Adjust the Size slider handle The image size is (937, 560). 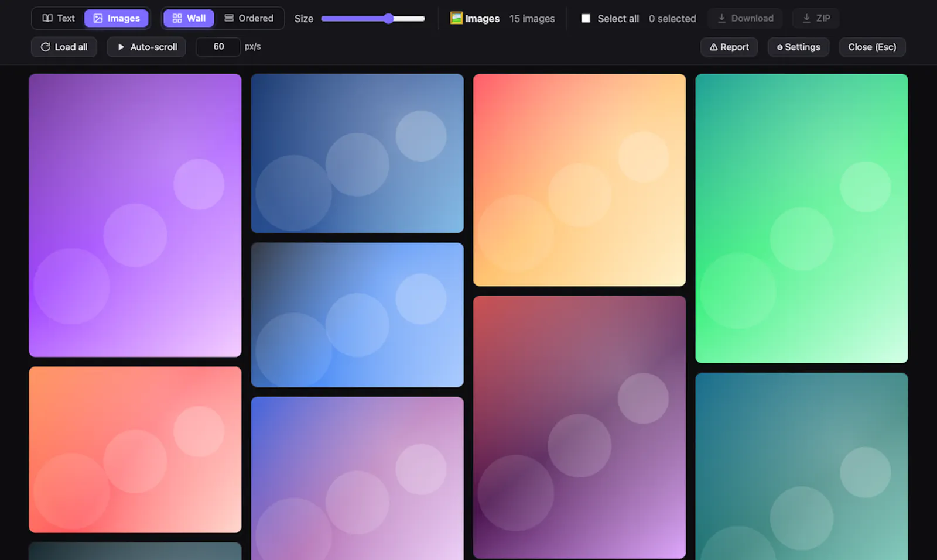click(389, 19)
